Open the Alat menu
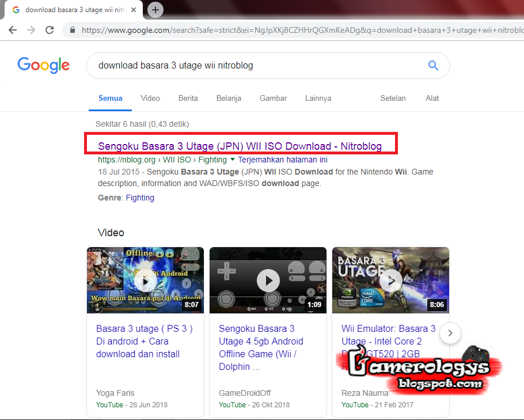The width and height of the screenshot is (524, 420). (432, 98)
